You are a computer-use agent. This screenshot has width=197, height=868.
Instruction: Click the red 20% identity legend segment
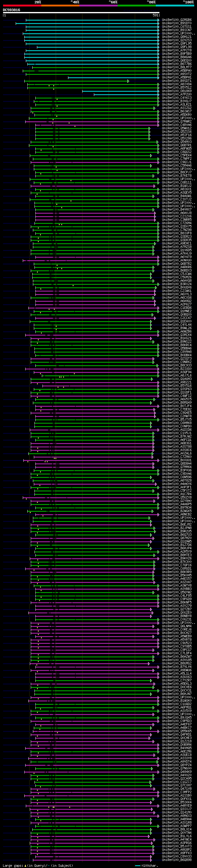coord(22,6)
